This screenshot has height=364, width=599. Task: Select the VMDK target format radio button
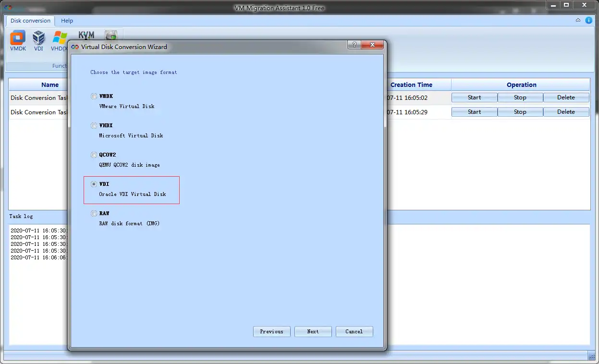[x=94, y=97]
